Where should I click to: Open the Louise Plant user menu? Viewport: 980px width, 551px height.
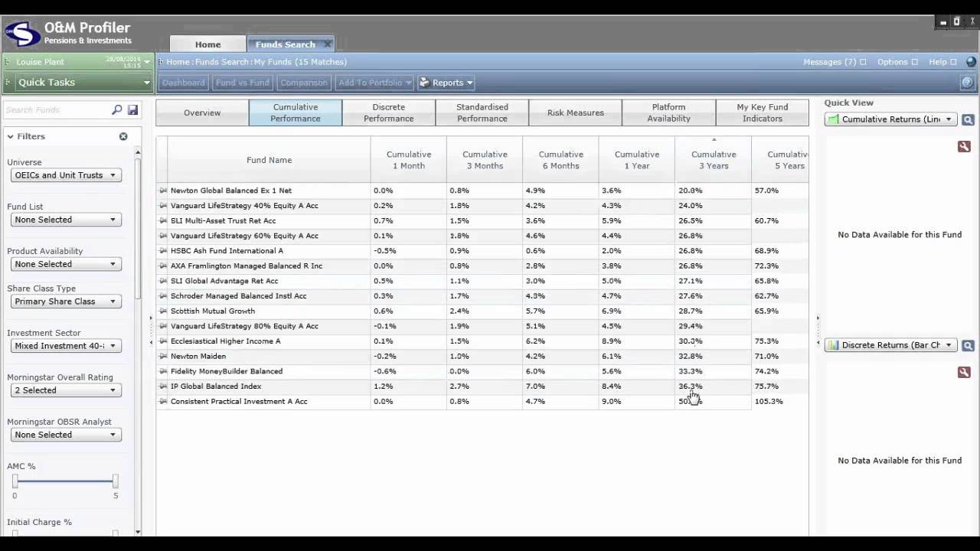point(77,62)
